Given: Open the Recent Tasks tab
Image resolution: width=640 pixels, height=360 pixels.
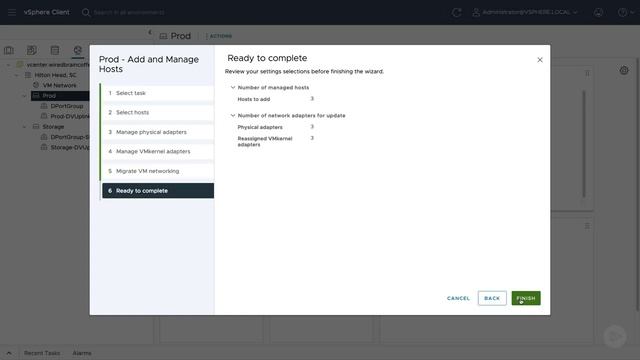Looking at the screenshot, I should 42,353.
